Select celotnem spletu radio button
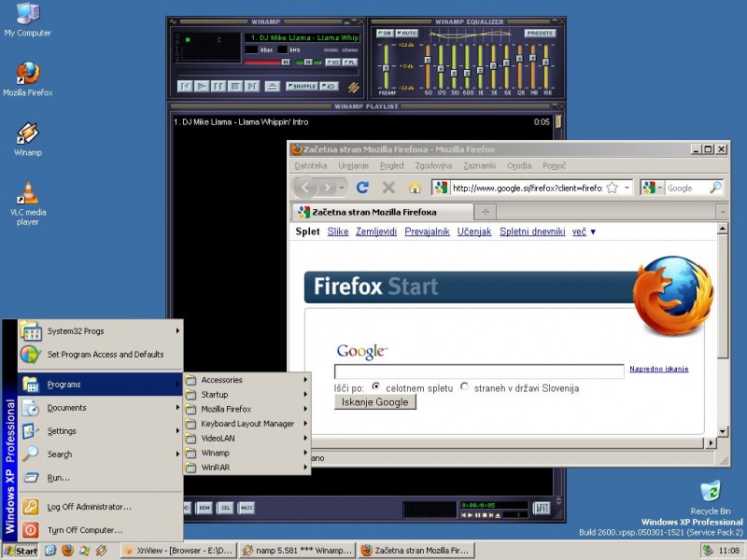747x560 pixels. pyautogui.click(x=376, y=386)
